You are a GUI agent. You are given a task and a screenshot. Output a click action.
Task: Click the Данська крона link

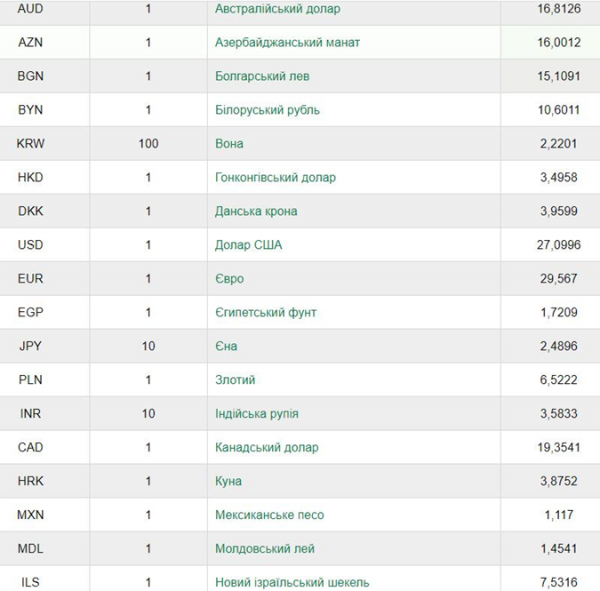[256, 211]
